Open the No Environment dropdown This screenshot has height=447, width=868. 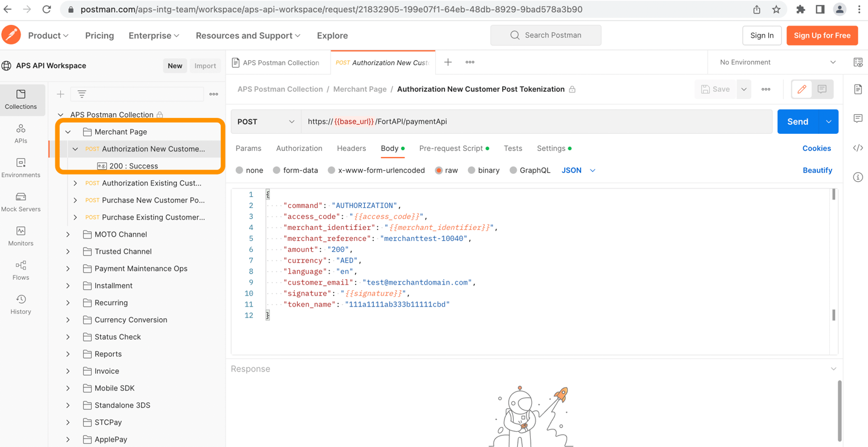(x=777, y=62)
